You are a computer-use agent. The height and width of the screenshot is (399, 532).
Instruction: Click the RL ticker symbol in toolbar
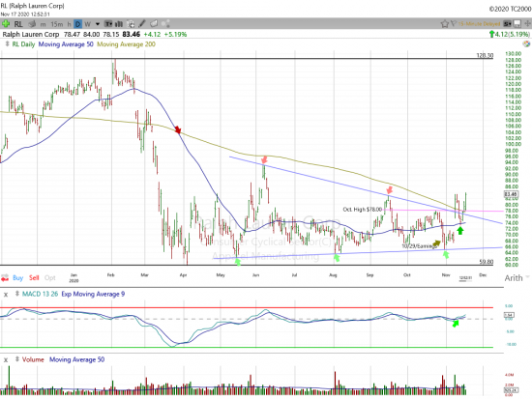[x=18, y=24]
